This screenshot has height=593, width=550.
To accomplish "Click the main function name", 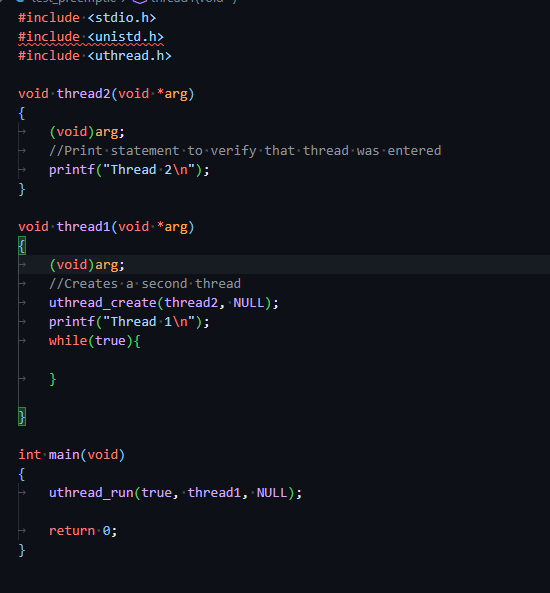I will (64, 455).
